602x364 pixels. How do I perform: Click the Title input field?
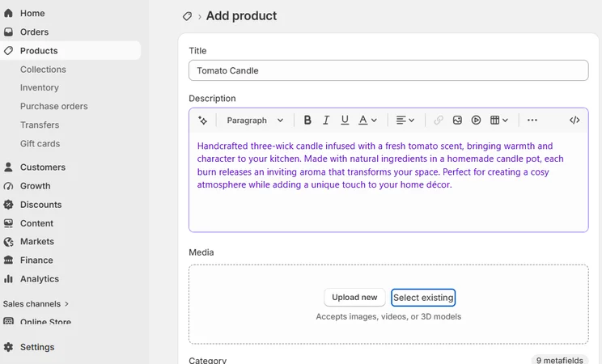click(388, 70)
